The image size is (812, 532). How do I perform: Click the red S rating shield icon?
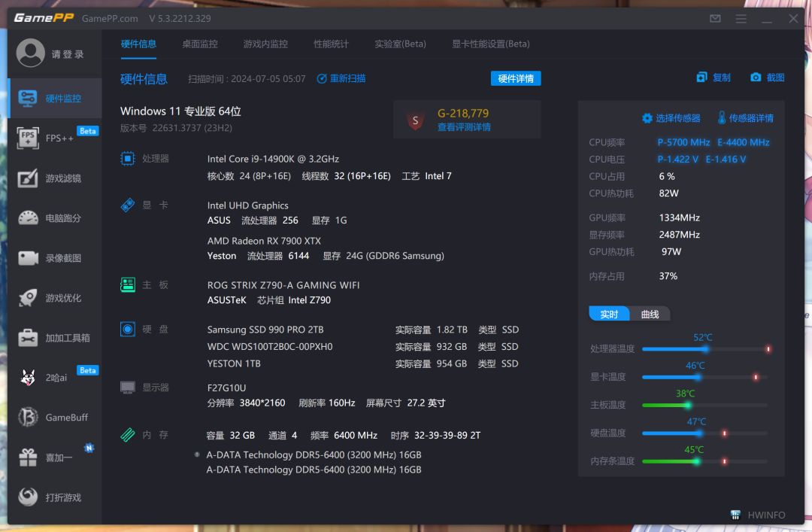click(415, 120)
